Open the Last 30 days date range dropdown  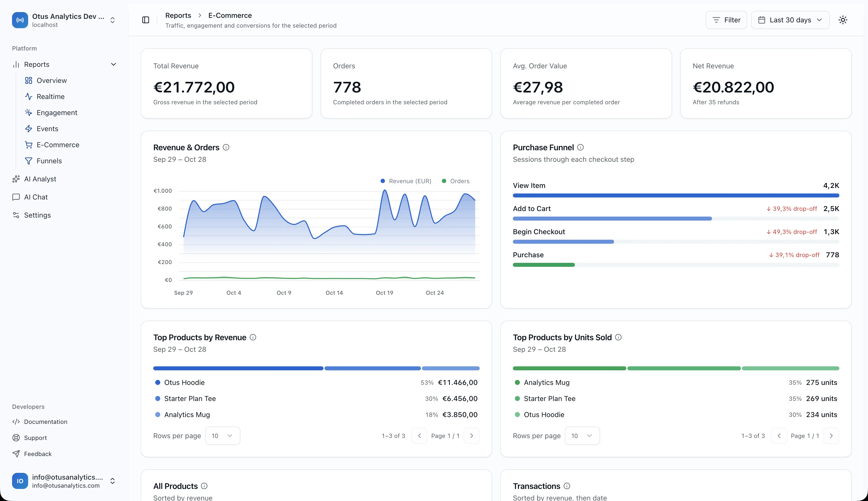(790, 20)
